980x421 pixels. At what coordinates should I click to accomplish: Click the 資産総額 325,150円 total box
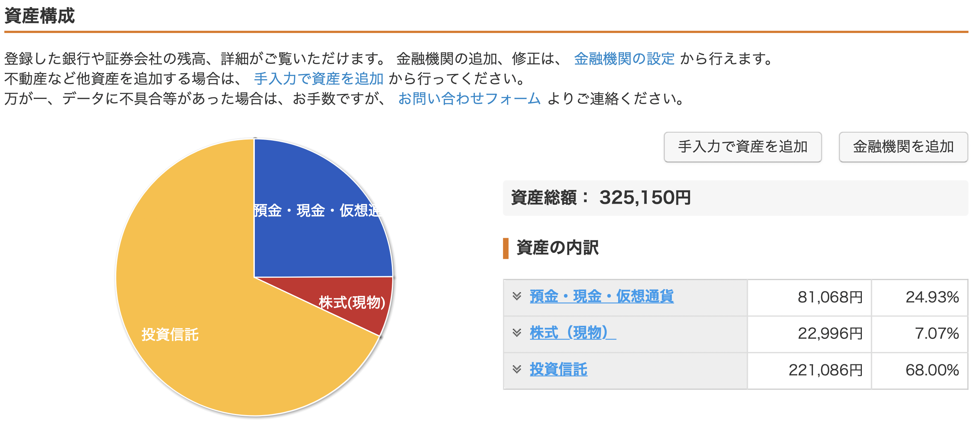735,198
